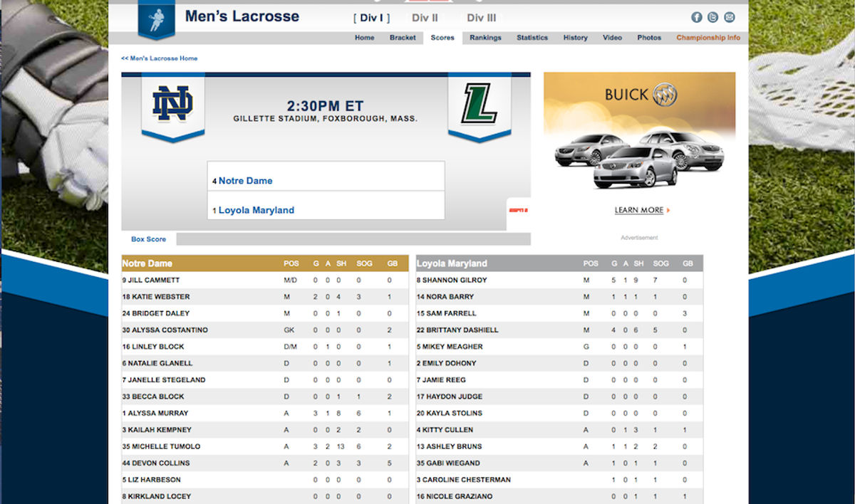Select the Div III tab
Viewport: 855px width, 504px height.
click(x=482, y=18)
